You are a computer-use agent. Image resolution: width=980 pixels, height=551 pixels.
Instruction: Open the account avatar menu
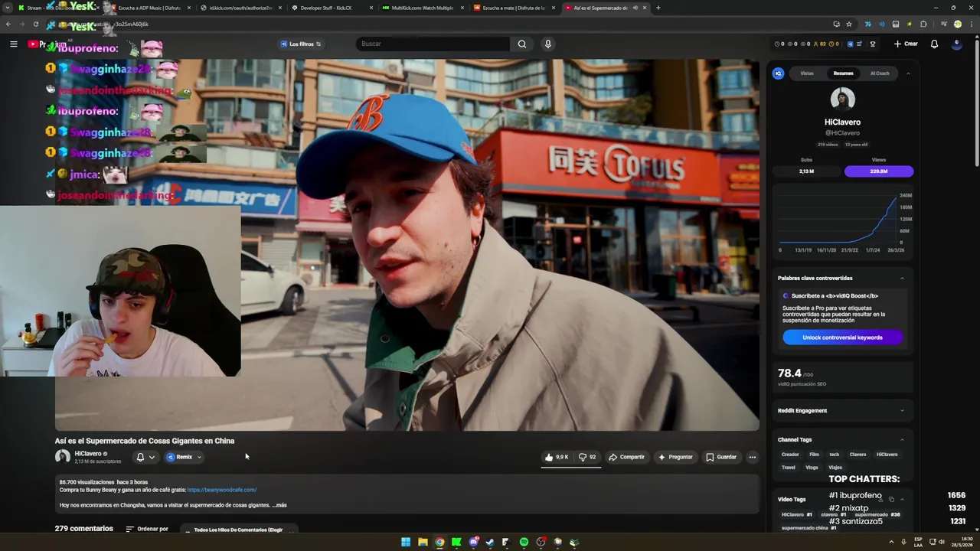click(956, 44)
